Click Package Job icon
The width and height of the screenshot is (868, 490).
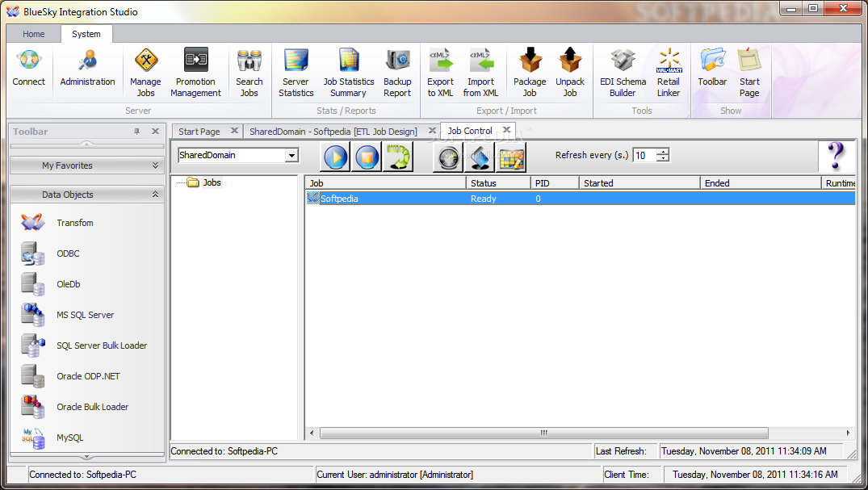click(x=530, y=73)
